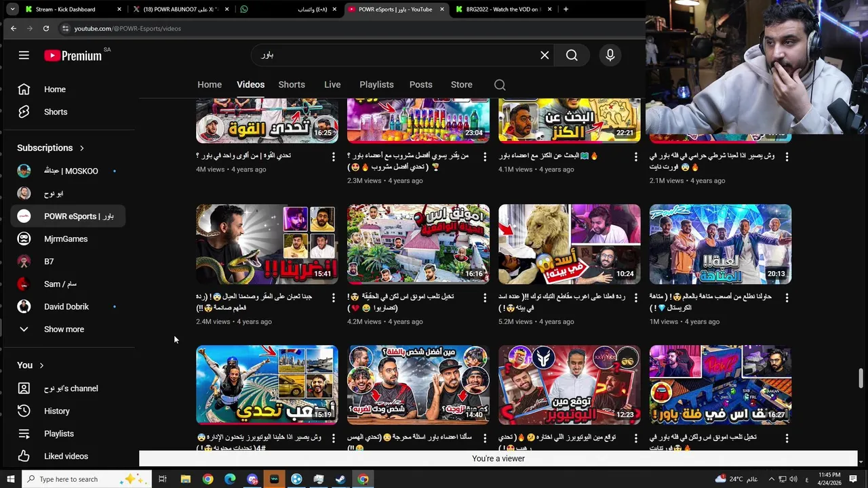This screenshot has width=868, height=488.
Task: Open the Store tab
Action: [x=461, y=85]
